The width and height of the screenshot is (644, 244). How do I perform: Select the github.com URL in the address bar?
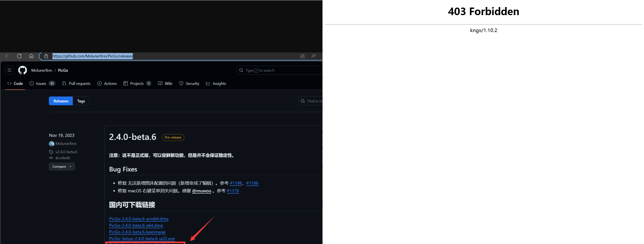pyautogui.click(x=92, y=56)
